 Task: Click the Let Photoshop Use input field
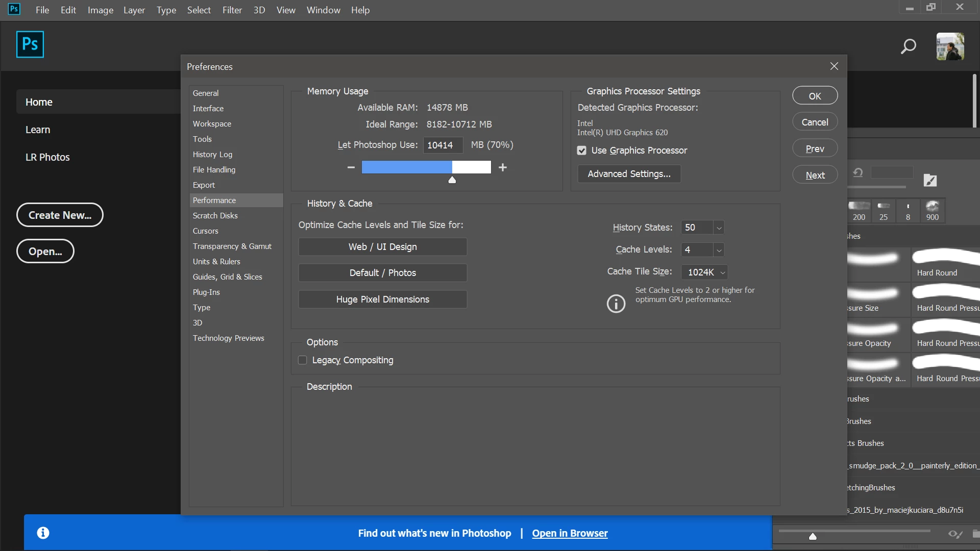[442, 145]
